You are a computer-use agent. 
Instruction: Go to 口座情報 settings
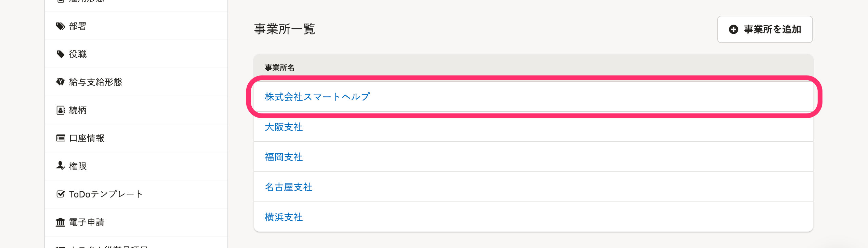[x=136, y=138]
